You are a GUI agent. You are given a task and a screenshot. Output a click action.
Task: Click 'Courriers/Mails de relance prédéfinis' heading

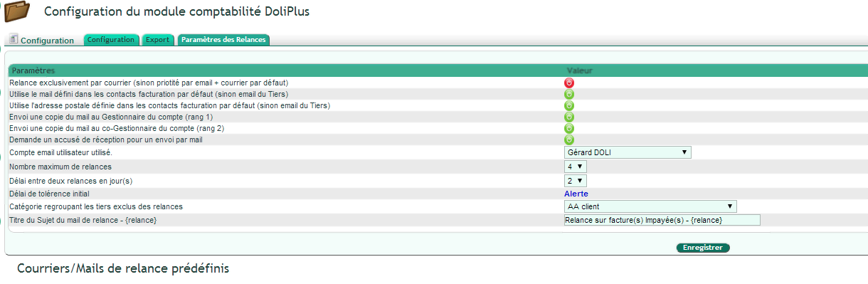click(123, 269)
